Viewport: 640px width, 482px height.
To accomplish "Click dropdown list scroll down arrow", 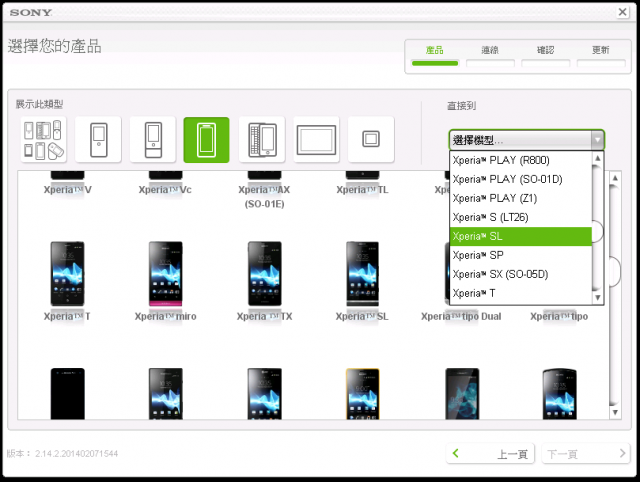I will 598,298.
